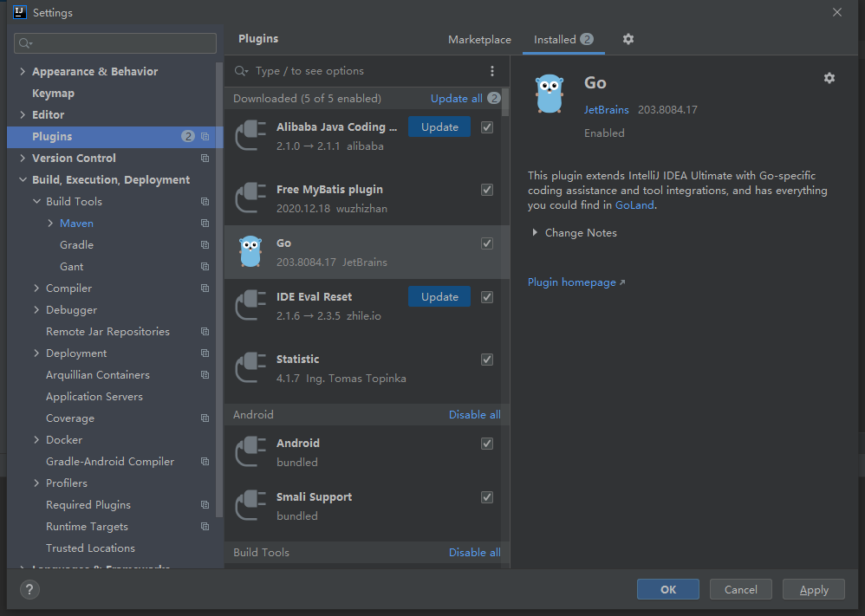The height and width of the screenshot is (616, 865).
Task: Click the project-level icon beside Plugins
Action: (205, 136)
